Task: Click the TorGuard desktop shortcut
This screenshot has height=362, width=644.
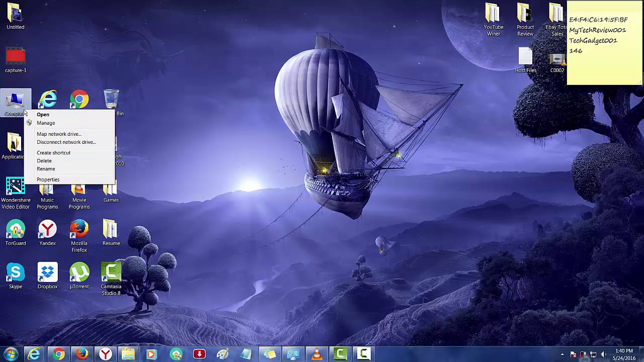Action: coord(16,233)
